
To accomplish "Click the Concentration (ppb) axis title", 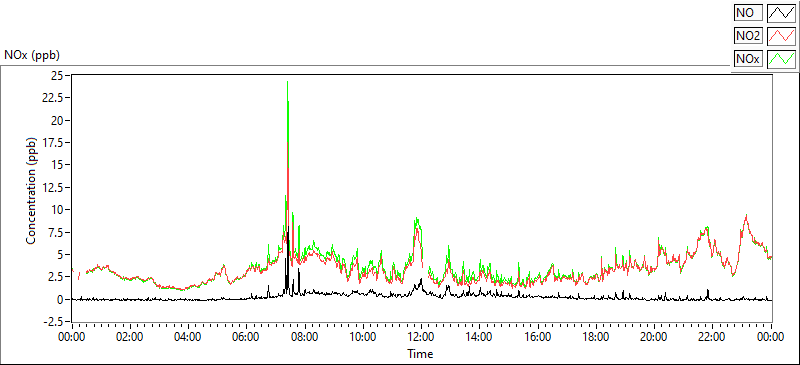I will 31,190.
